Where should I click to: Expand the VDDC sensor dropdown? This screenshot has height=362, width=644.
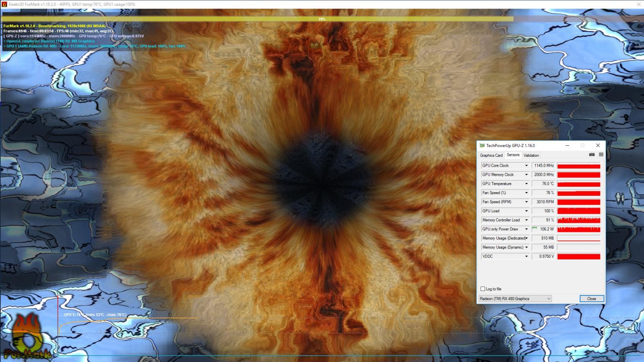pos(526,256)
